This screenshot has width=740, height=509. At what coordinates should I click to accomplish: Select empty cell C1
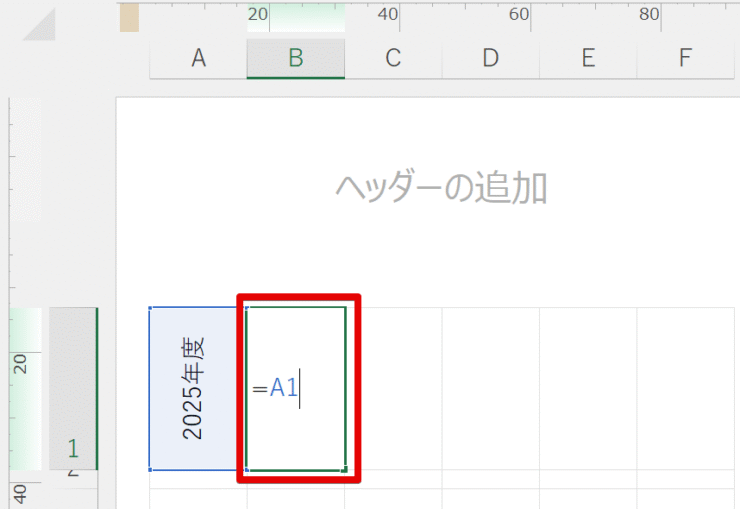pyautogui.click(x=394, y=389)
